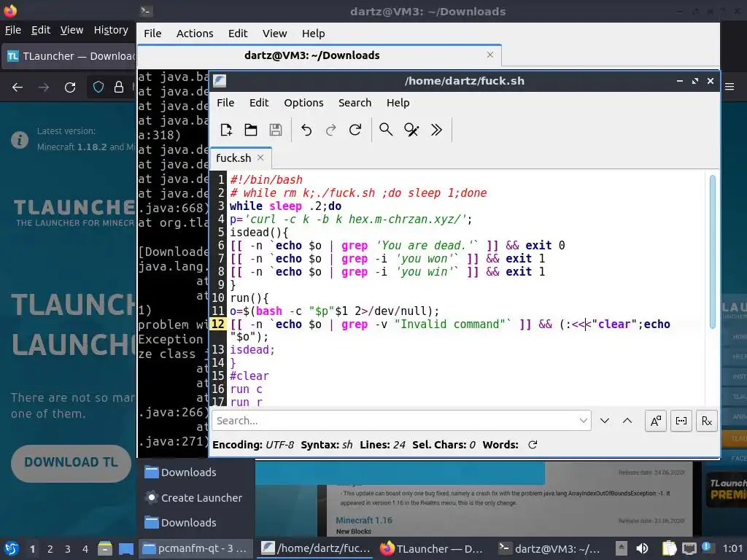747x560 pixels.
Task: Switch to TLauncher Firefox taskbar entry
Action: point(432,548)
